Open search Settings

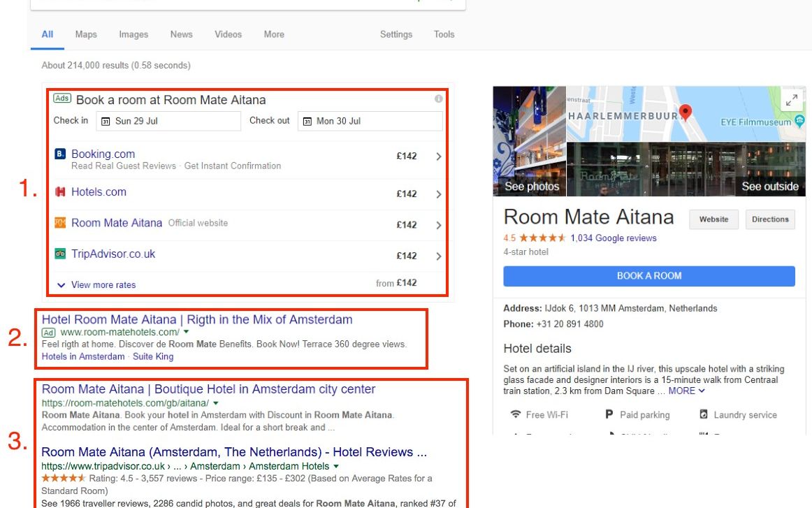[x=396, y=34]
